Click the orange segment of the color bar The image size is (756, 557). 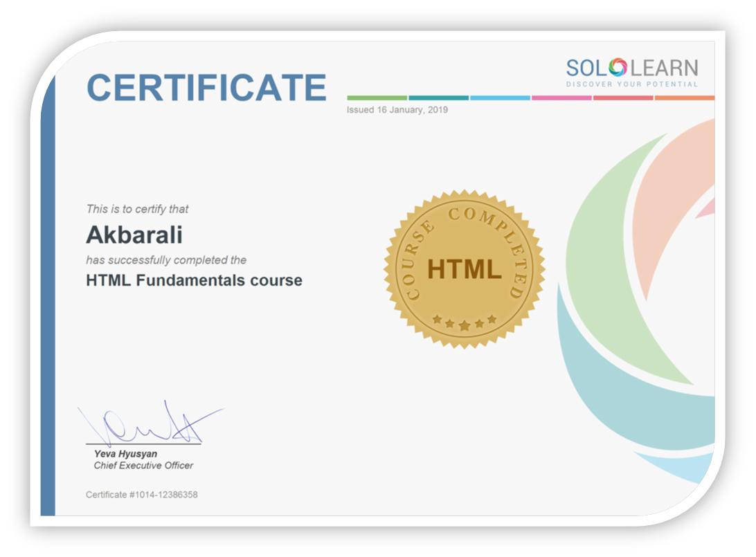pos(684,98)
